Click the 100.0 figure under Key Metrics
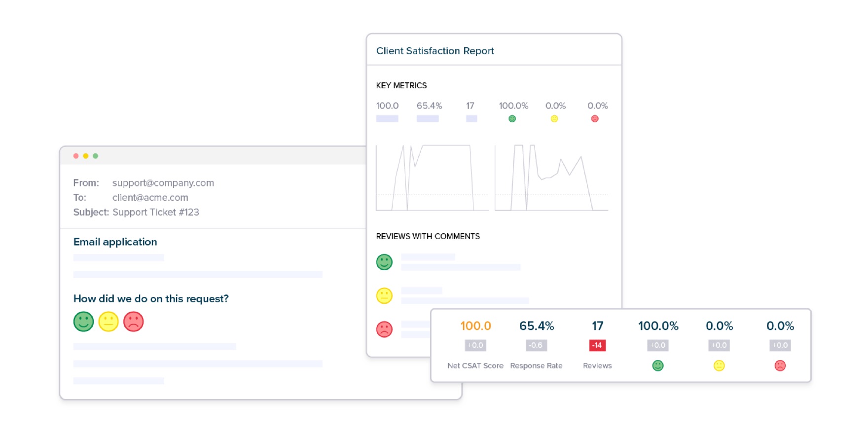 pyautogui.click(x=387, y=106)
